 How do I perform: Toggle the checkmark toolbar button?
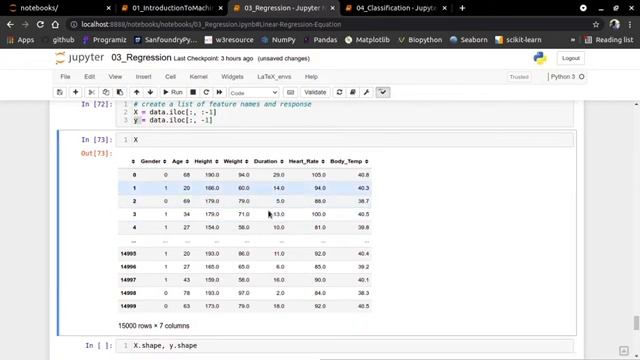coord(382,92)
